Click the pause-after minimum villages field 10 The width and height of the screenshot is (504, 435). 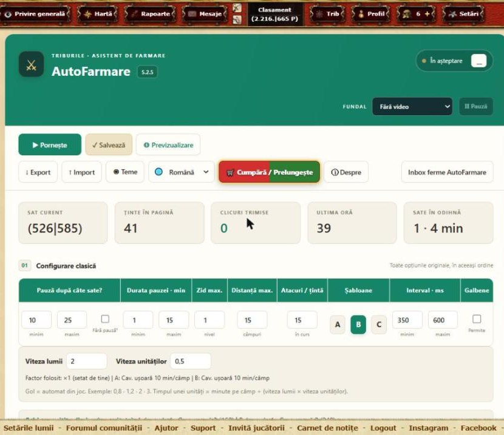point(36,320)
